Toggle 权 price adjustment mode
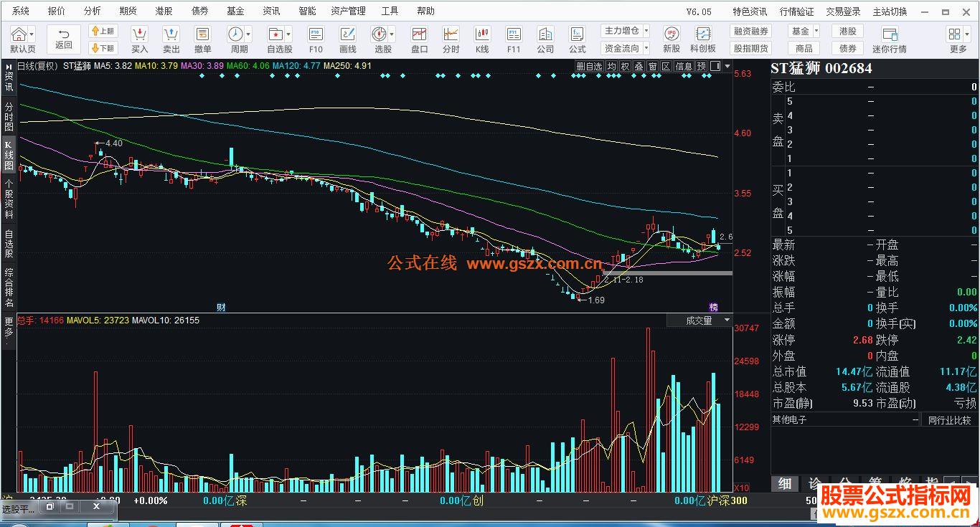Screen dimensions: 980x527 tap(625, 66)
